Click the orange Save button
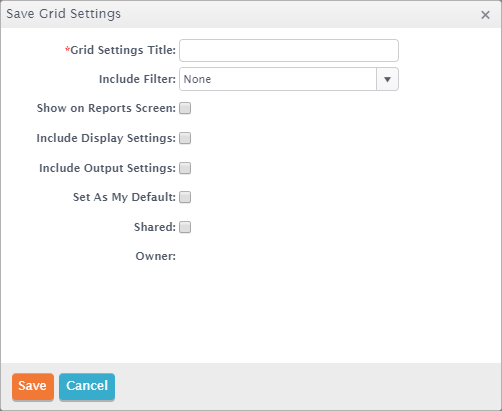The height and width of the screenshot is (411, 502). click(33, 386)
